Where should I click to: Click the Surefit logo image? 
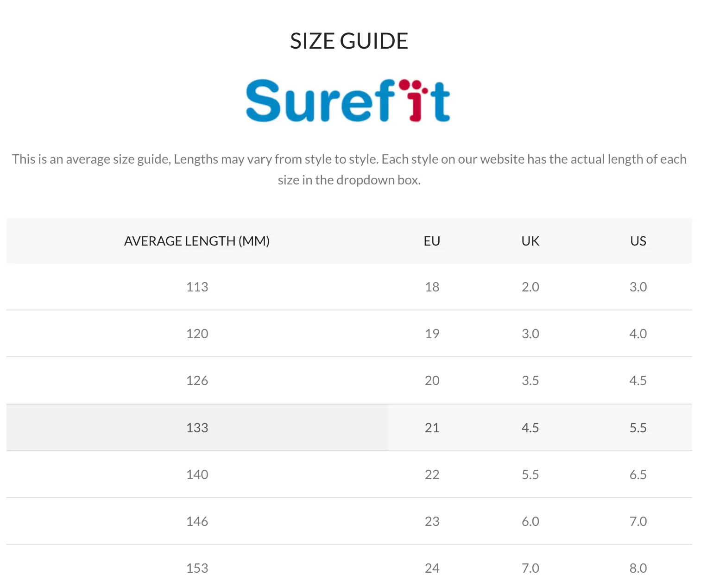pos(348,101)
